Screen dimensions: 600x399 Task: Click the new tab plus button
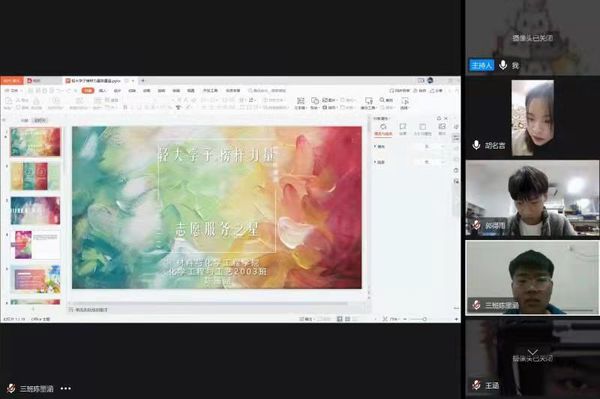point(143,81)
